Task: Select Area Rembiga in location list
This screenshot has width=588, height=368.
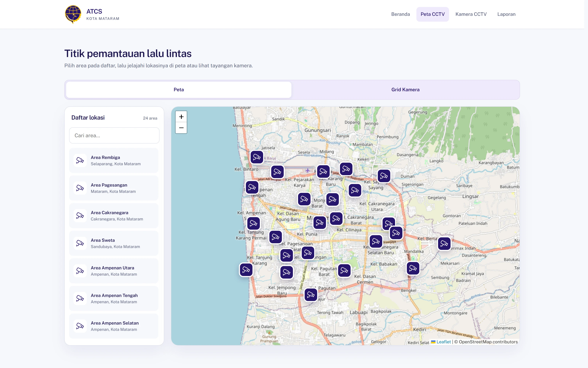Action: click(x=114, y=160)
